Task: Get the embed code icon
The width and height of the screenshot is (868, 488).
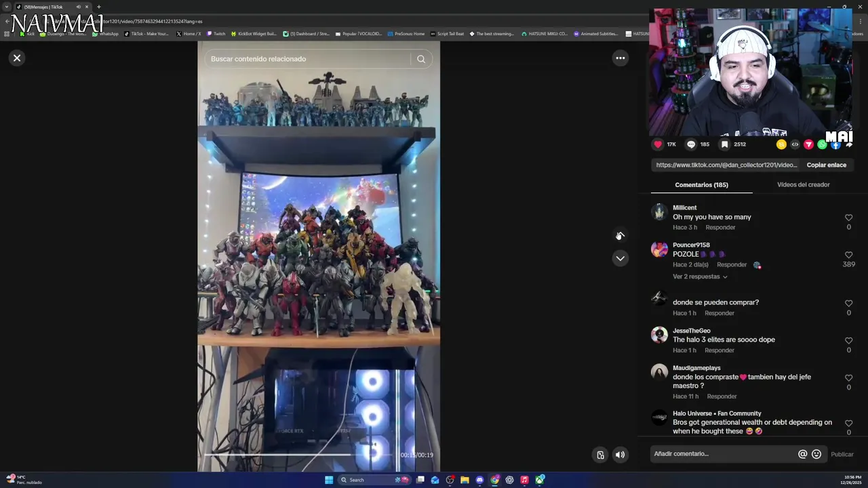Action: coord(795,144)
